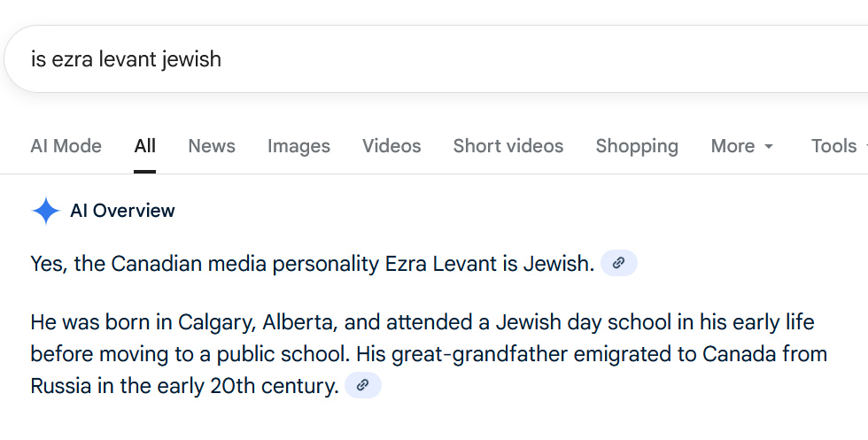This screenshot has height=440, width=868.
Task: Open the News tab
Action: (212, 146)
